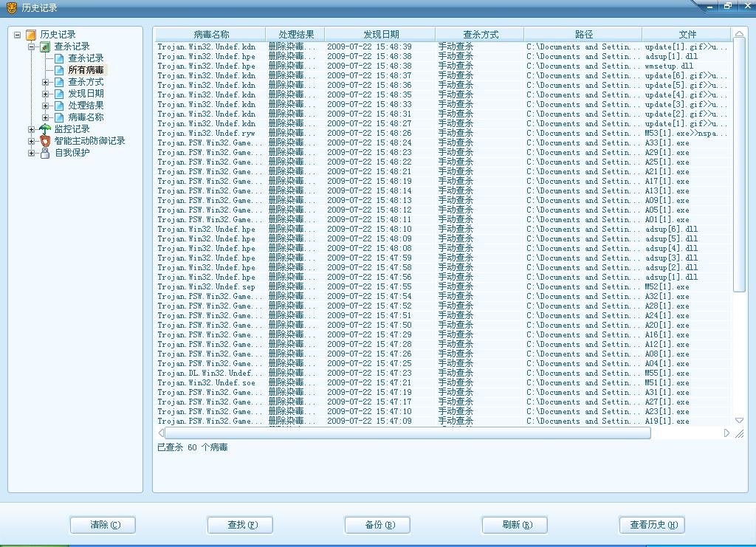Select the row dated 2009-07-22 15:48:39
The height and width of the screenshot is (547, 756).
[x=443, y=47]
